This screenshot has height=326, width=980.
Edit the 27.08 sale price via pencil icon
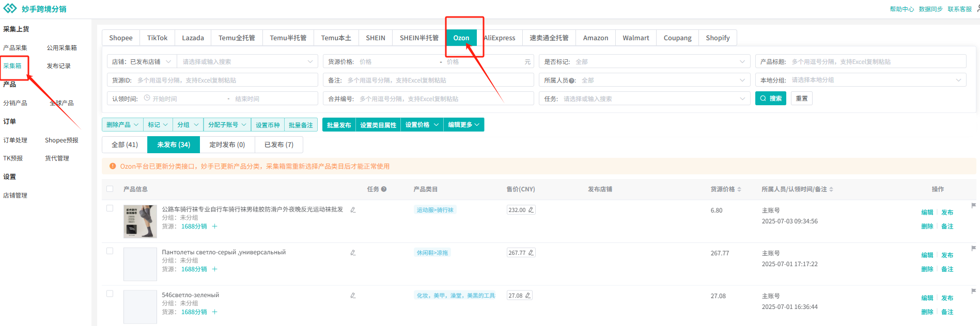528,296
